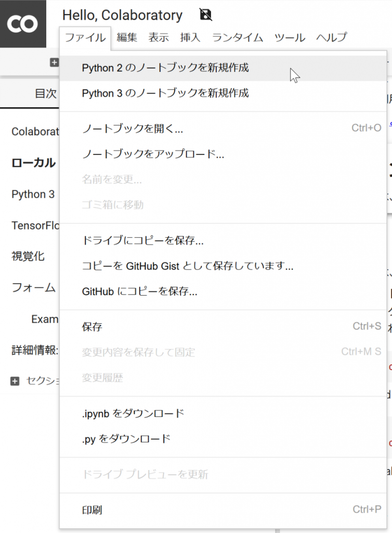
Task: Create a new Python 2 notebook
Action: [x=165, y=68]
